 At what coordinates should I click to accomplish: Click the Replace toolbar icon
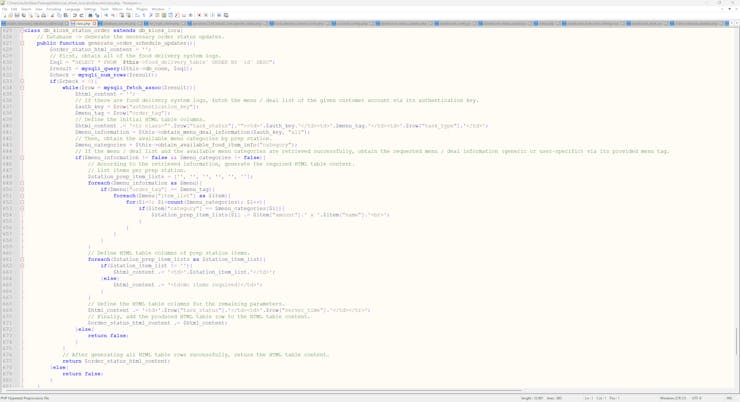[97, 15]
